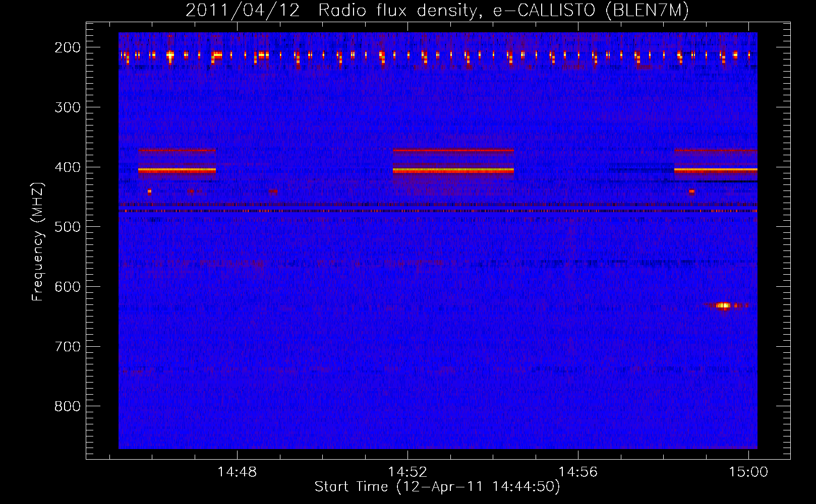Click the 'Frequency (MHZ)' axis title
The image size is (816, 504).
click(x=38, y=241)
